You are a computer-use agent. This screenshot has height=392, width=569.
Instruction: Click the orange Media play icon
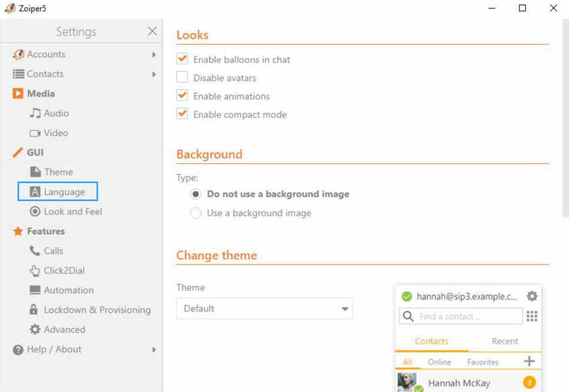coord(18,93)
